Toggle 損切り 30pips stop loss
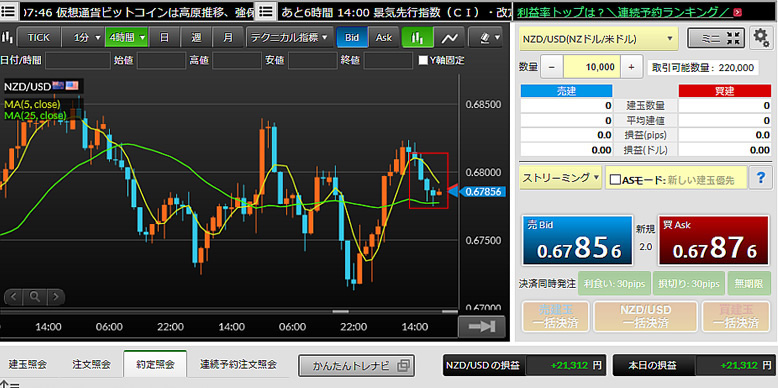Screen dimensions: 778x388 [x=689, y=284]
